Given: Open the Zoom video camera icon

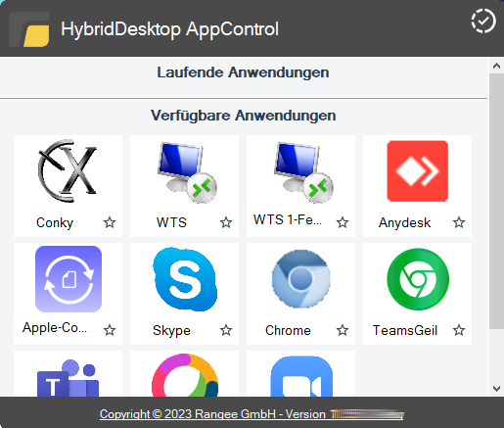Looking at the screenshot, I should pyautogui.click(x=301, y=376).
